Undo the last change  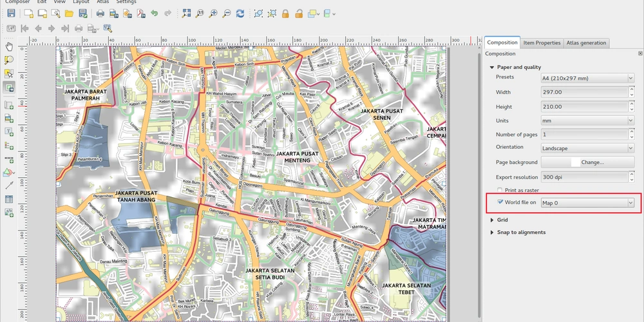click(155, 14)
